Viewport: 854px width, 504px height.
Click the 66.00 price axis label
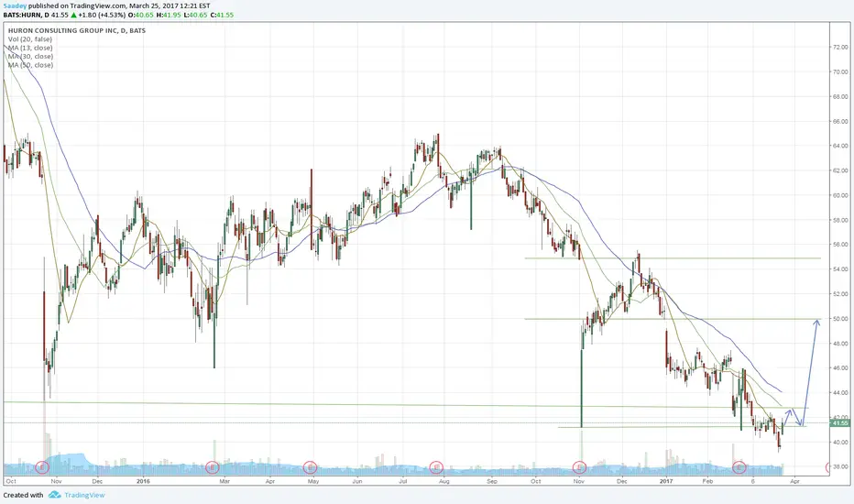click(x=840, y=122)
